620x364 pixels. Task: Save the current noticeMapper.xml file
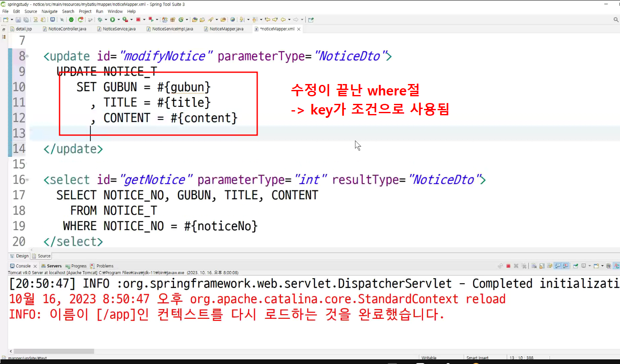pyautogui.click(x=19, y=19)
